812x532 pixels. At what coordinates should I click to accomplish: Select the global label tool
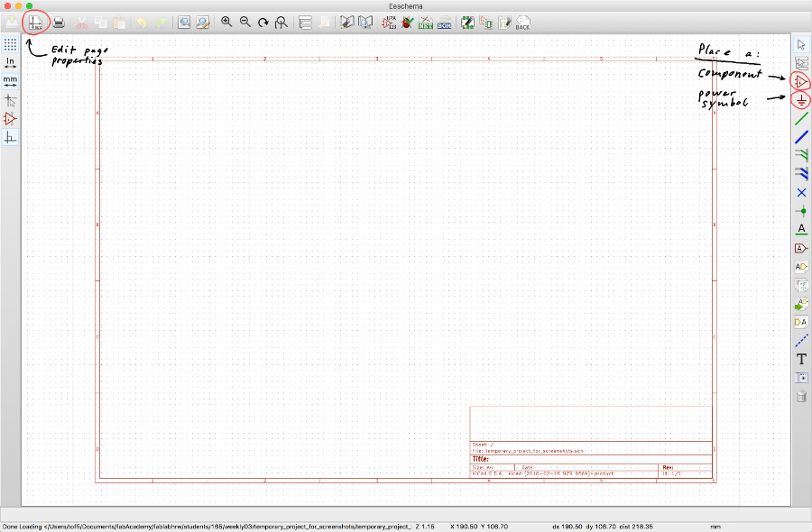pyautogui.click(x=801, y=248)
